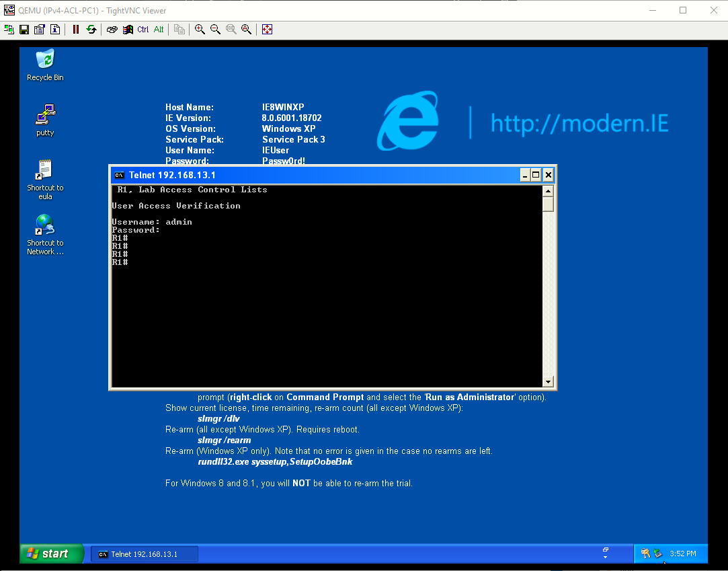The image size is (728, 571).
Task: Send Ctrl+Esc with the Windows flag icon
Action: (x=128, y=30)
